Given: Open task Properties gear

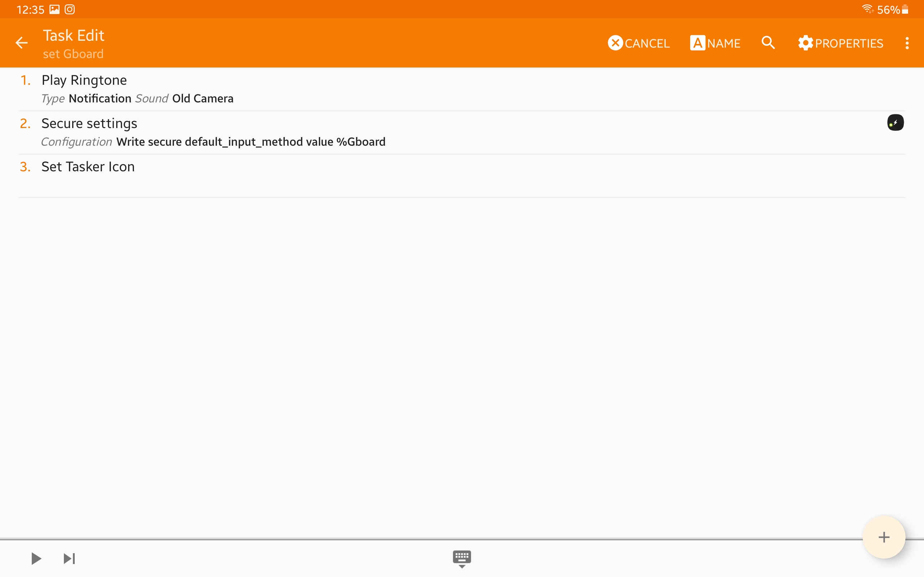Looking at the screenshot, I should (840, 43).
